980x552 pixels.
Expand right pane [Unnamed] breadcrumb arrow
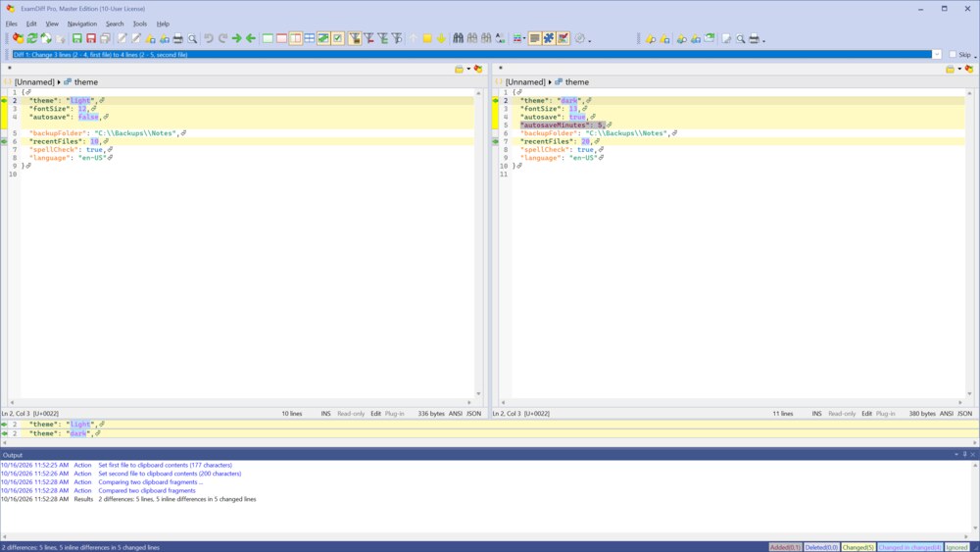point(550,82)
